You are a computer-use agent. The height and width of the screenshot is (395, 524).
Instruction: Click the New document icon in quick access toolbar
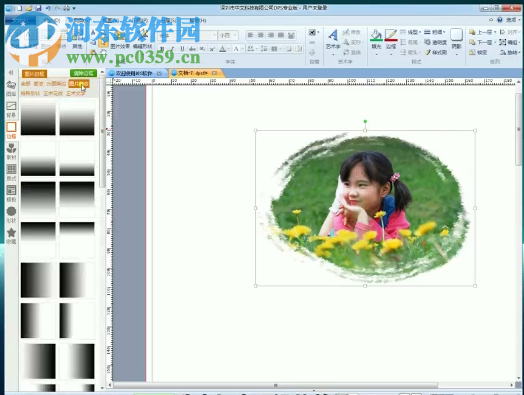point(20,8)
